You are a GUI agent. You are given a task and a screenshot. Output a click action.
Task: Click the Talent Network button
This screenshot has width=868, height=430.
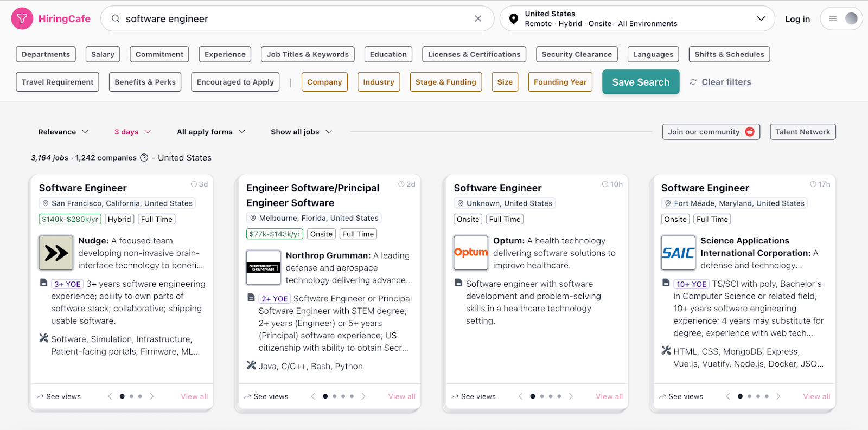pos(803,132)
